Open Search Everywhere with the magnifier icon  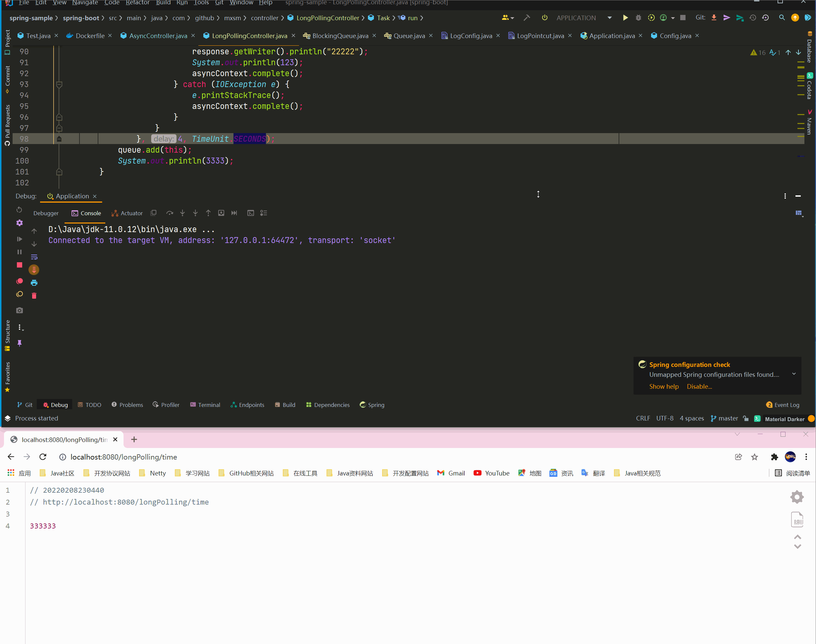pyautogui.click(x=781, y=17)
